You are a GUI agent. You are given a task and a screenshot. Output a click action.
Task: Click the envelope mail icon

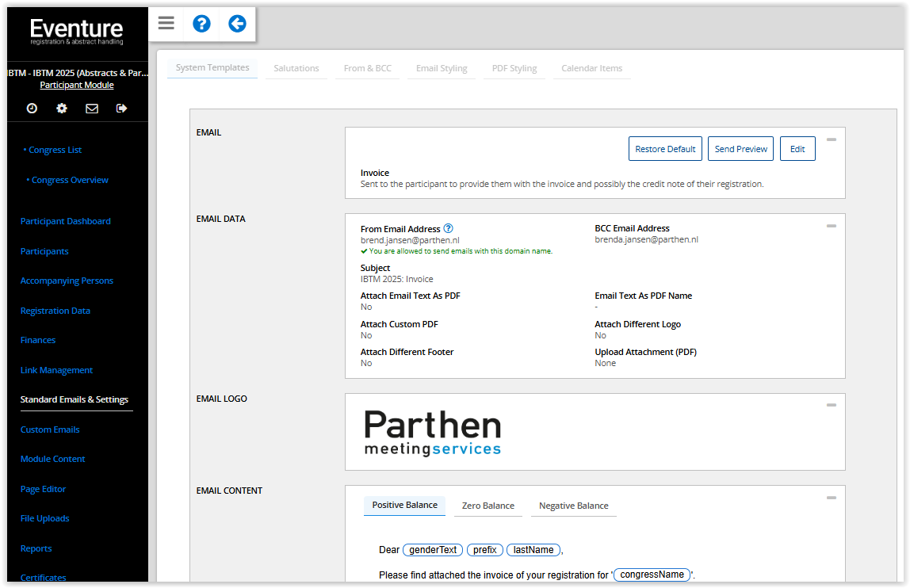[92, 109]
